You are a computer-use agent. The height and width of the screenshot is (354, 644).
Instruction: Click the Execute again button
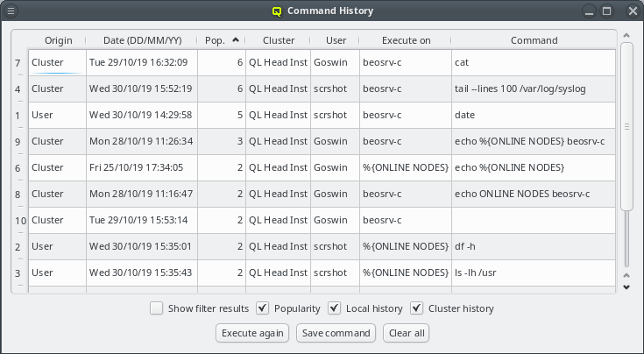pyautogui.click(x=252, y=333)
